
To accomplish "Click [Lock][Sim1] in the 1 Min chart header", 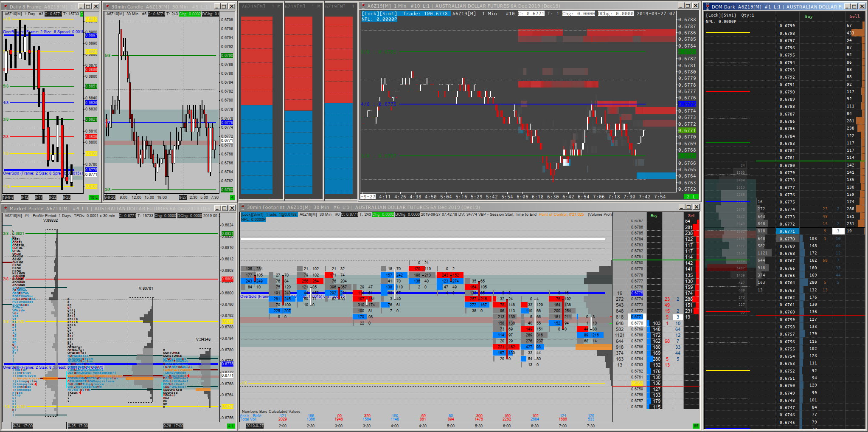I will click(x=379, y=14).
